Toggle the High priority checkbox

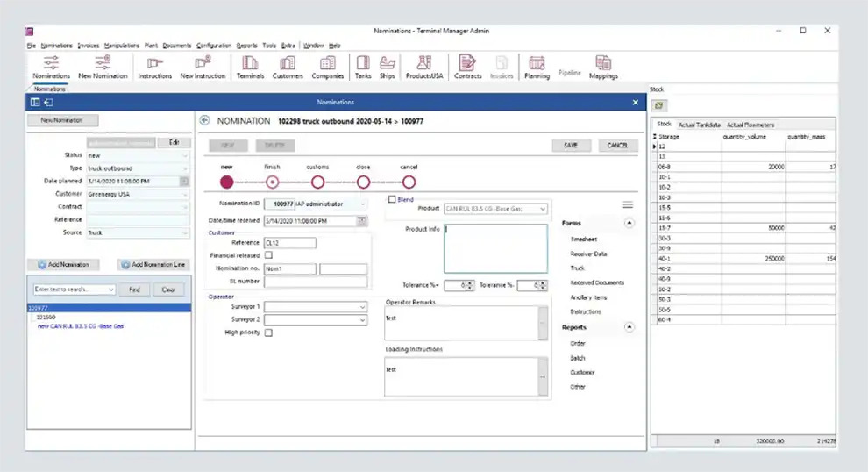(268, 333)
